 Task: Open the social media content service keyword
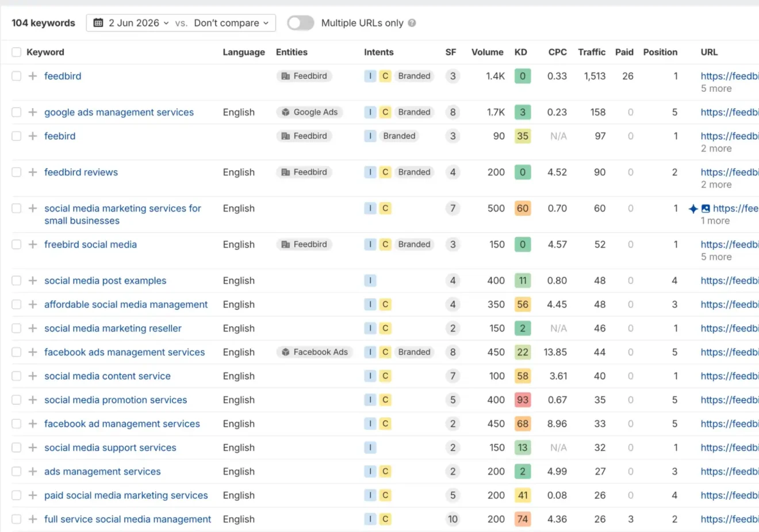pos(108,376)
